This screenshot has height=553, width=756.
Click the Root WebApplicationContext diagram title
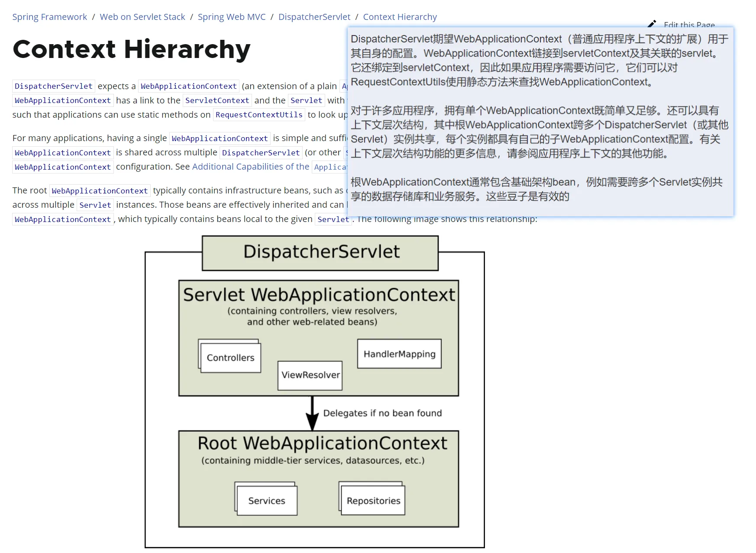point(322,444)
